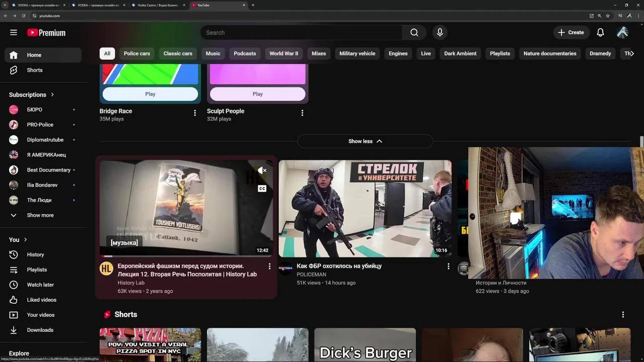
Task: Toggle captions on video preview
Action: tap(262, 189)
